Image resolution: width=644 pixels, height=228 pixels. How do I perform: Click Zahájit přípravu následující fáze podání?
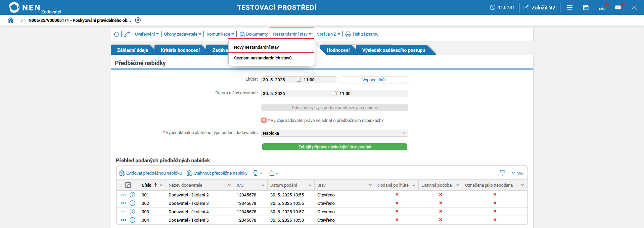click(334, 147)
